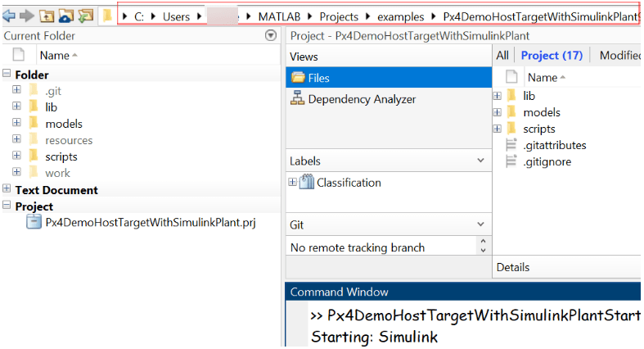Go up one folder level icon
The image size is (644, 349).
coord(47,16)
